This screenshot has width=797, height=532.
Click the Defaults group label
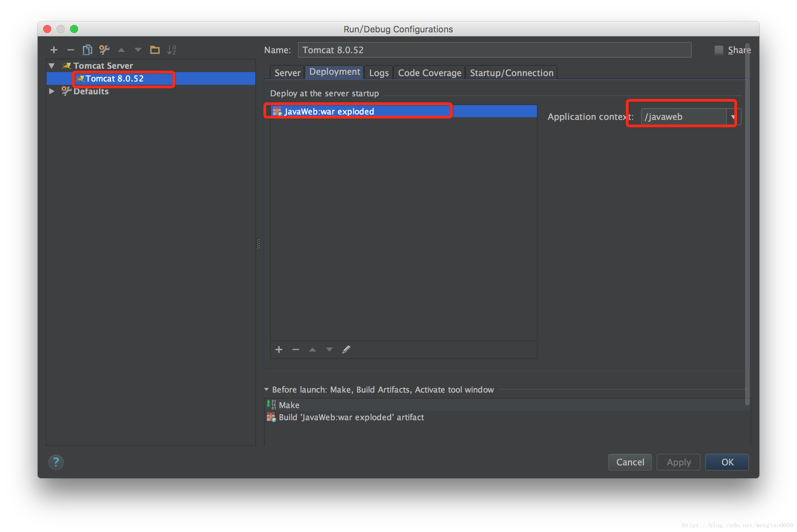click(x=91, y=91)
